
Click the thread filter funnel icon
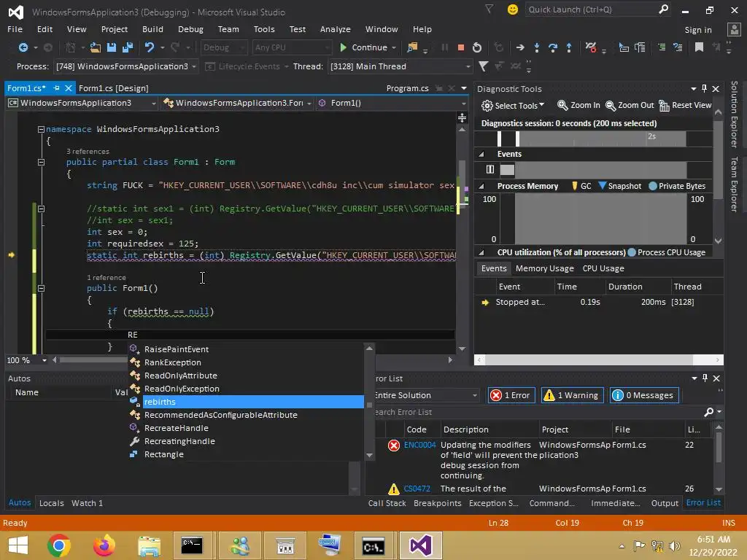tap(483, 66)
